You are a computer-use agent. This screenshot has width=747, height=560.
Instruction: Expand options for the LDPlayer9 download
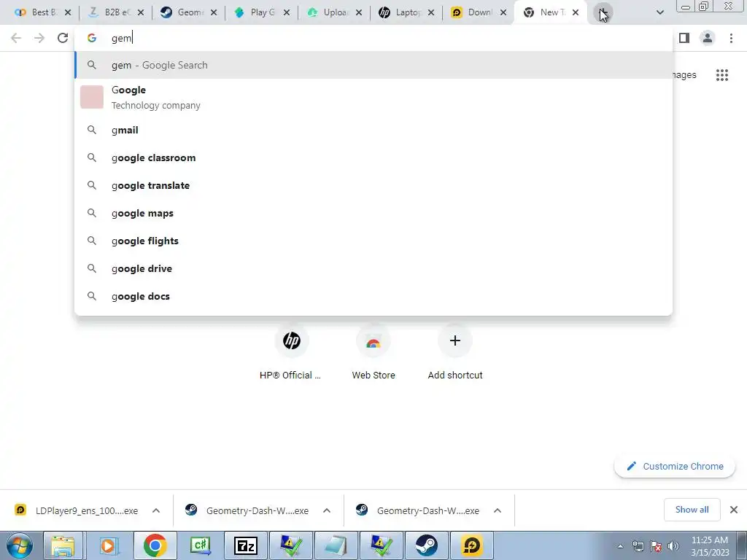[156, 510]
